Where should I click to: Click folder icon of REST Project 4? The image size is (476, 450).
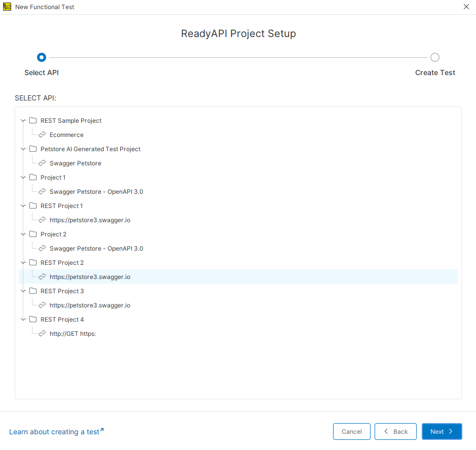33,319
